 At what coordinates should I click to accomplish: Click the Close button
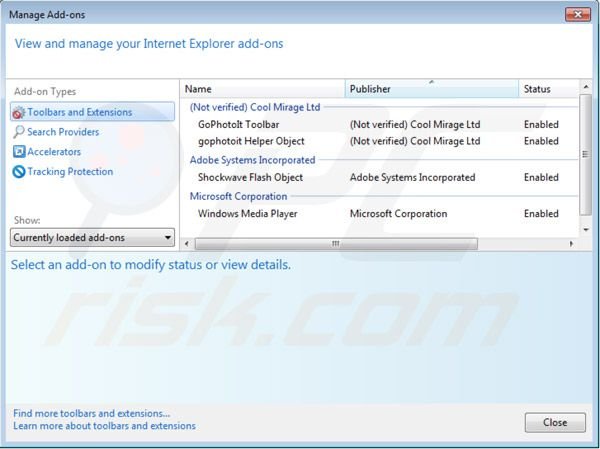[x=555, y=423]
